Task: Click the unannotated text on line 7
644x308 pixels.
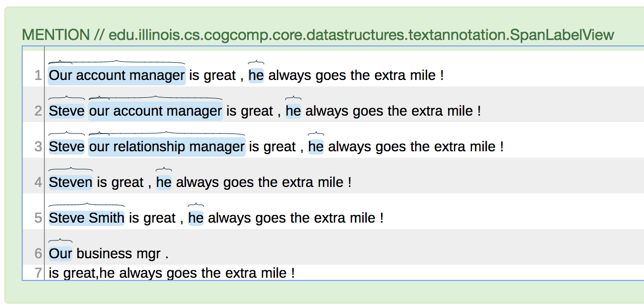Action: (x=172, y=273)
